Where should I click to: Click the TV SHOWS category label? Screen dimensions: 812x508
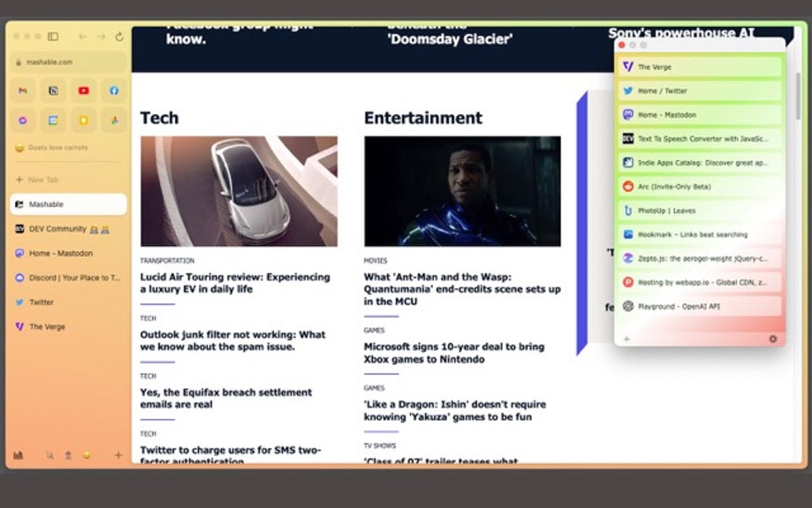(380, 445)
